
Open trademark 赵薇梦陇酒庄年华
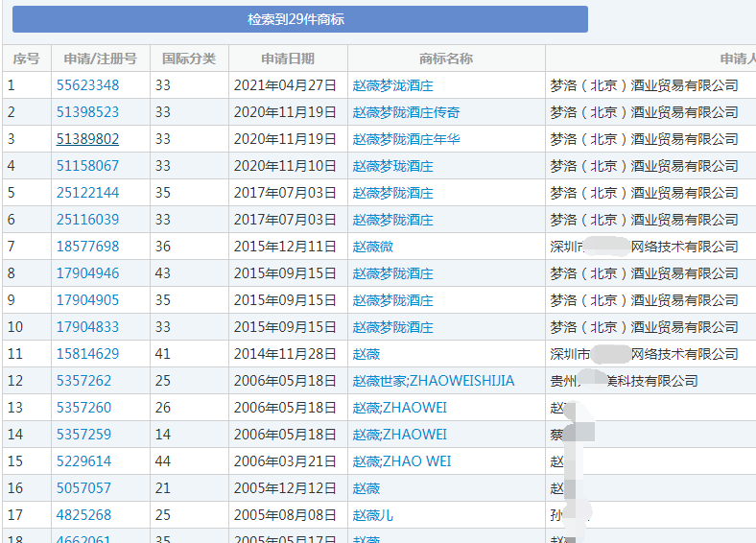coord(407,139)
